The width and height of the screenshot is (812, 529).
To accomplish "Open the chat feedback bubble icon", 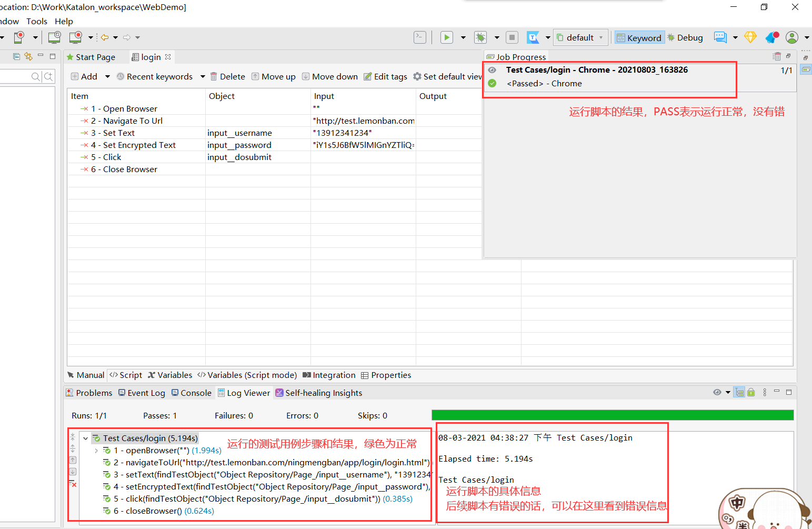I will (x=720, y=37).
